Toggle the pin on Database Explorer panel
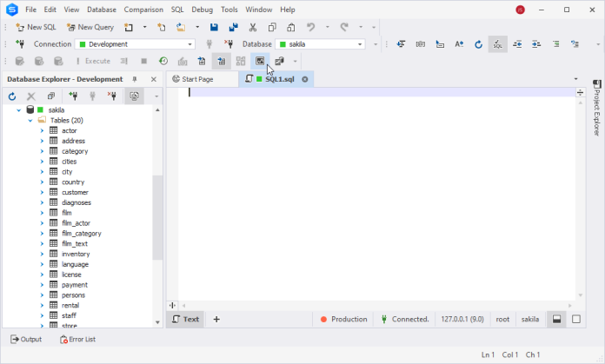 [135, 79]
